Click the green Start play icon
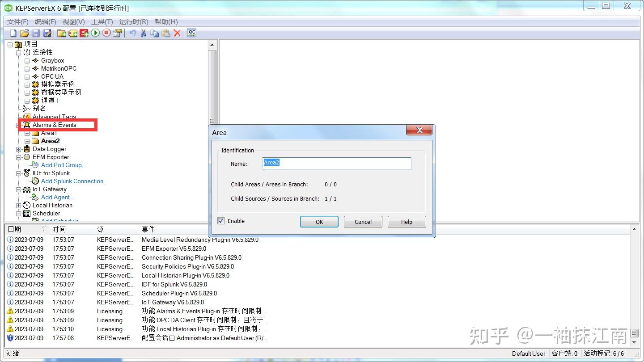 95,33
